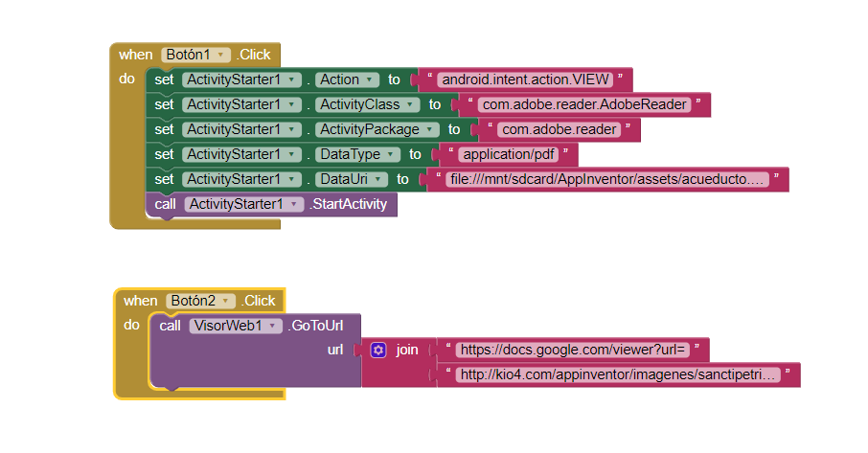Select the when Botón1.Click event block

point(135,56)
